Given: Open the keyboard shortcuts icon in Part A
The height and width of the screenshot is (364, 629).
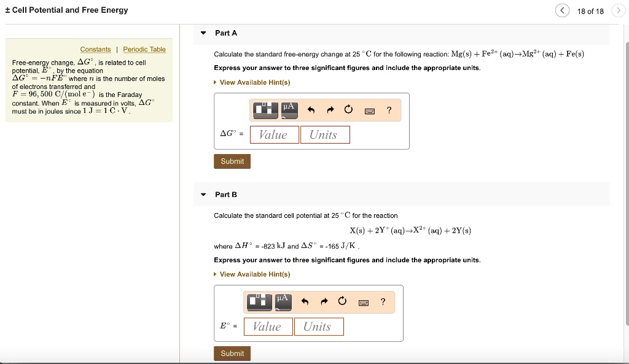Looking at the screenshot, I should [369, 110].
